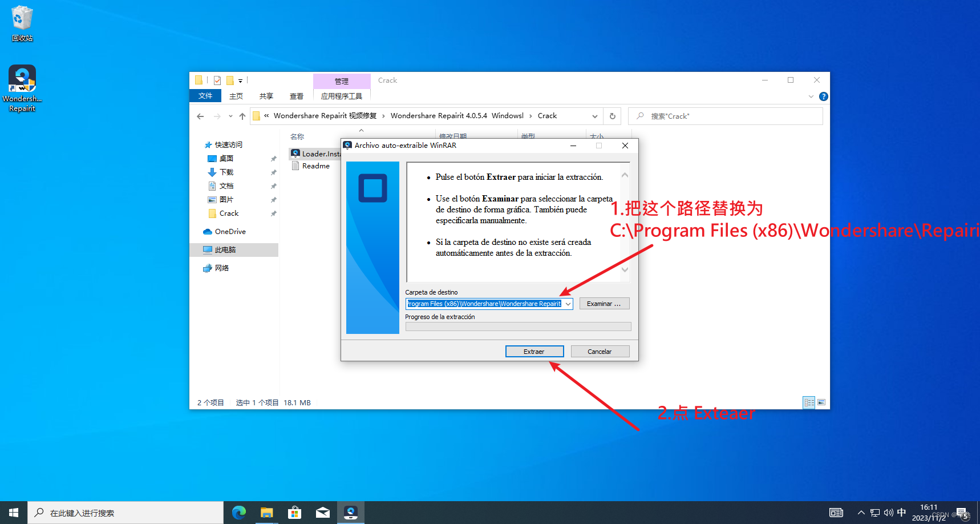Select 桌面 in navigation pane

(226, 159)
